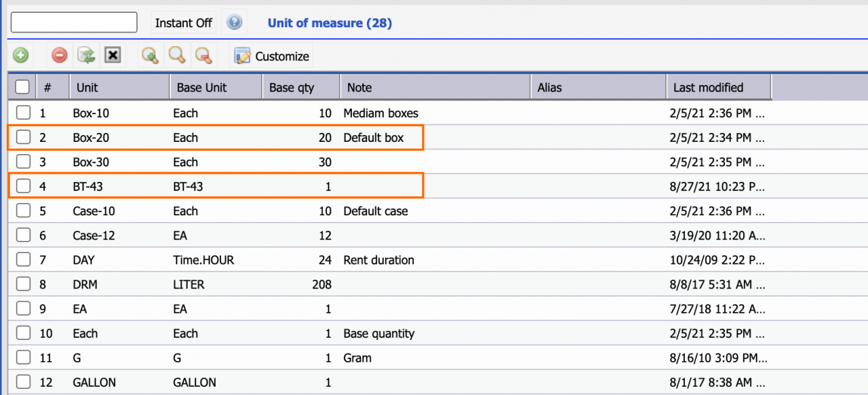868x395 pixels.
Task: Check the Box-20 row checkbox
Action: 24,137
